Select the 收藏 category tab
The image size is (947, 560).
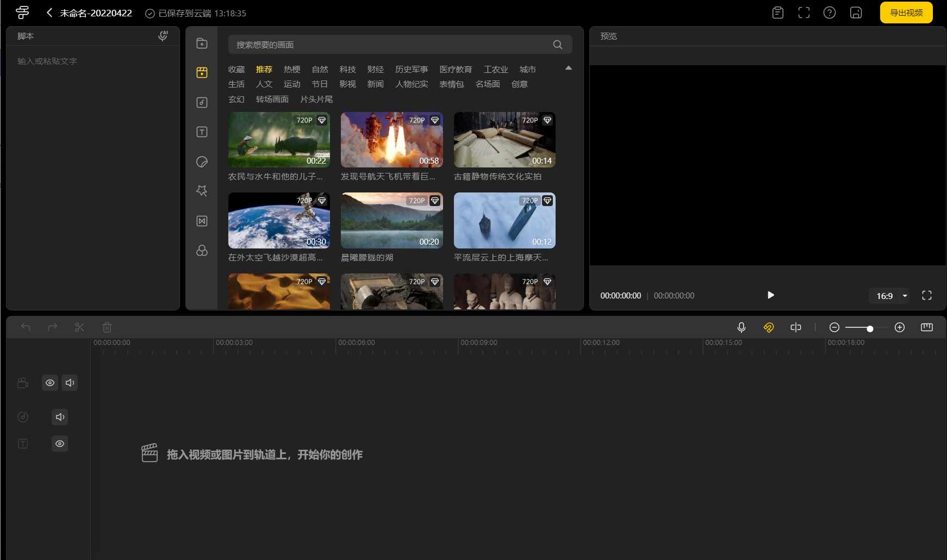tap(236, 69)
